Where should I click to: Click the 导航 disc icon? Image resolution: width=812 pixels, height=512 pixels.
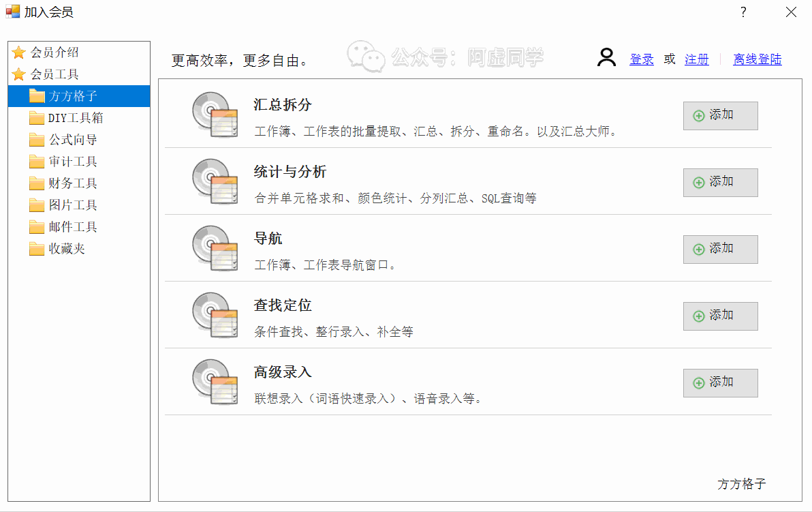pos(215,248)
